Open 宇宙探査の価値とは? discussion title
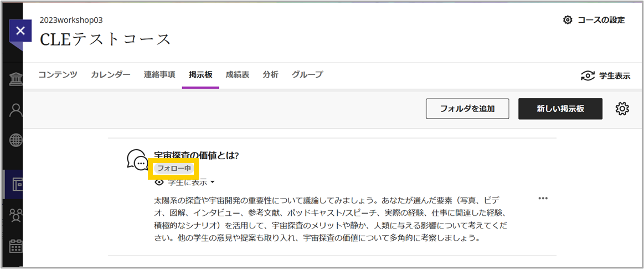 tap(196, 155)
